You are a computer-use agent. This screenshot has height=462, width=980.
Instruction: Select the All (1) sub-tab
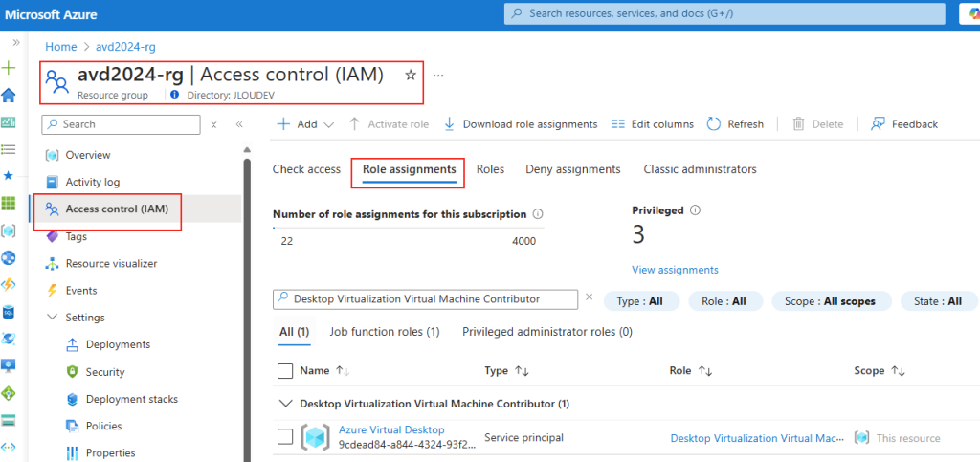[295, 332]
